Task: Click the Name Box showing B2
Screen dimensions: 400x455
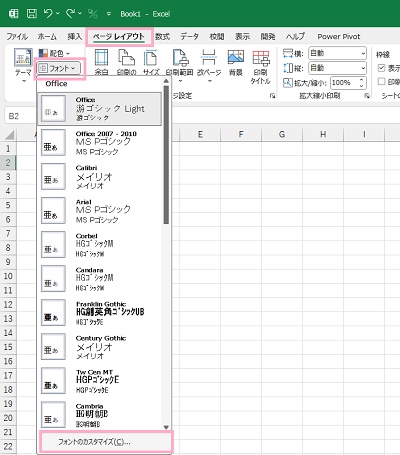Action: (x=20, y=116)
